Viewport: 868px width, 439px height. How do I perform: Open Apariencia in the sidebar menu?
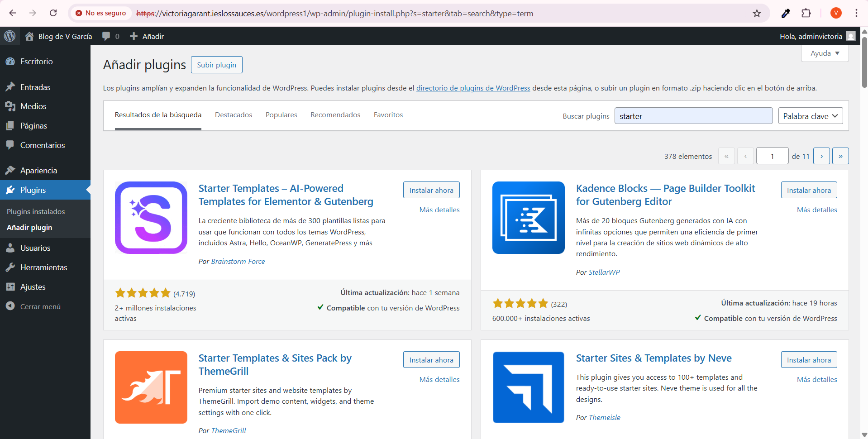point(38,171)
